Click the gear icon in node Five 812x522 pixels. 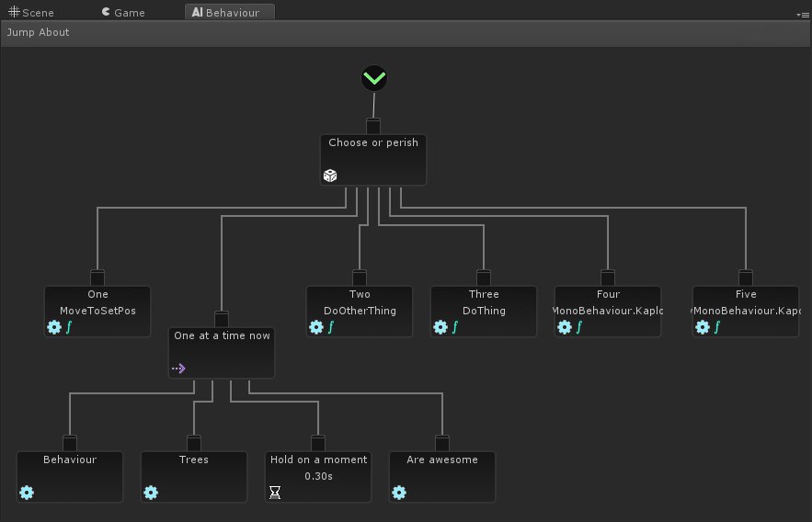[x=703, y=327]
